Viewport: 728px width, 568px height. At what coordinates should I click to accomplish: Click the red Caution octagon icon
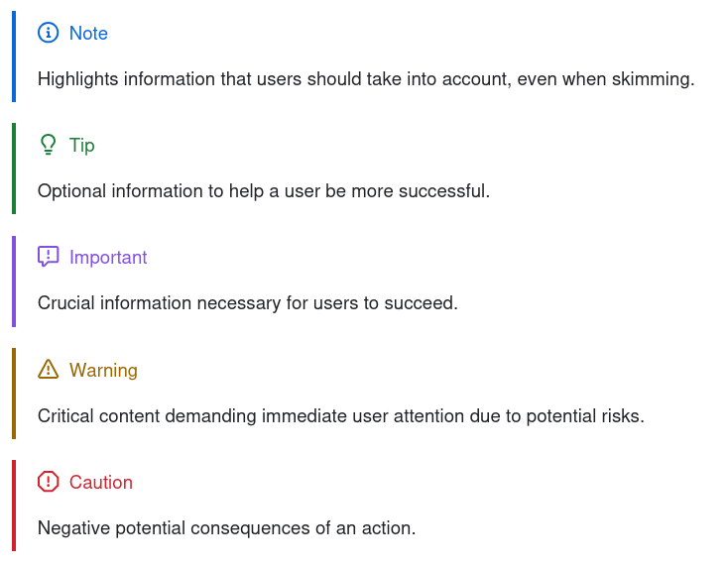click(x=49, y=482)
